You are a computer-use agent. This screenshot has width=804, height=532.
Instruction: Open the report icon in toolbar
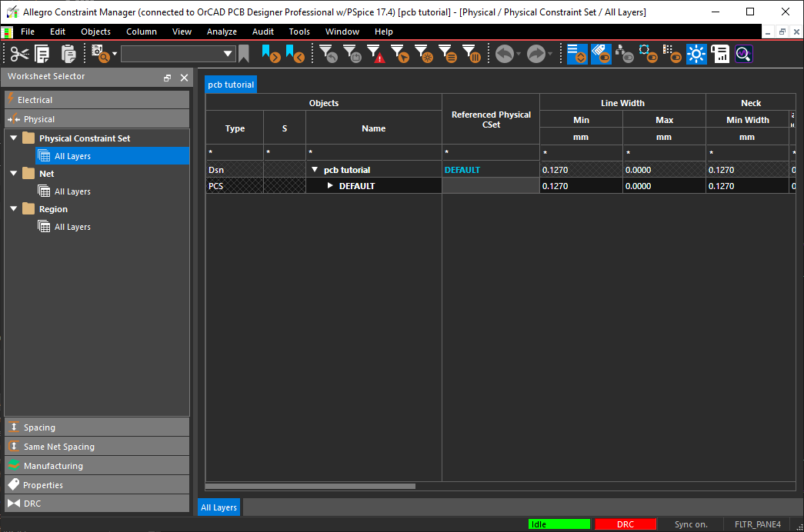coord(720,54)
